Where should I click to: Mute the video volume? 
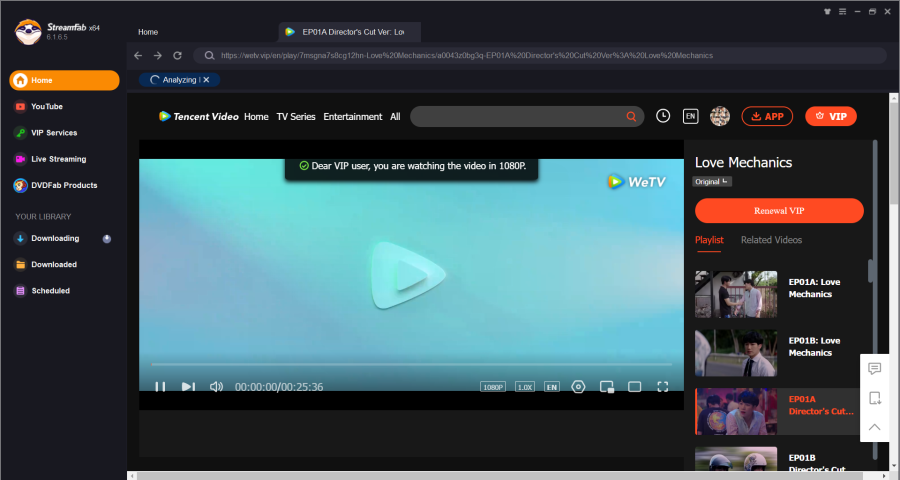[216, 387]
